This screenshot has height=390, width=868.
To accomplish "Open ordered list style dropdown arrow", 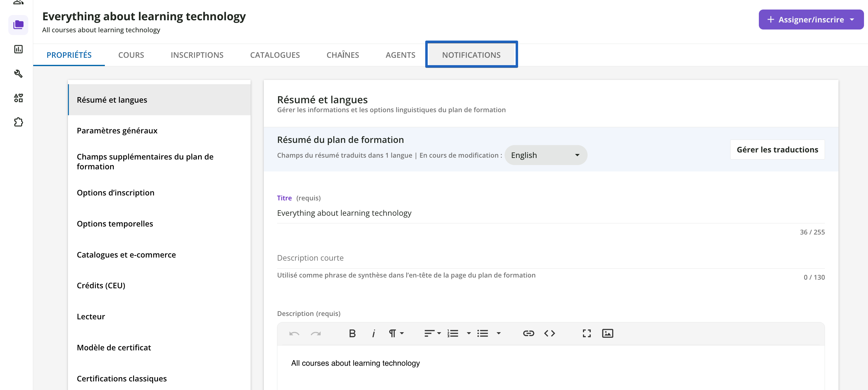I will pyautogui.click(x=468, y=333).
